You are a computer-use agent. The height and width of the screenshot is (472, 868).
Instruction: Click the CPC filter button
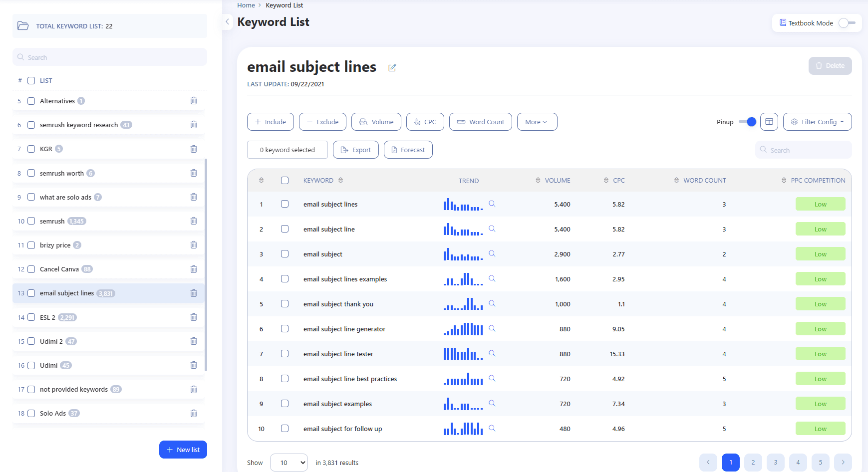(x=425, y=122)
